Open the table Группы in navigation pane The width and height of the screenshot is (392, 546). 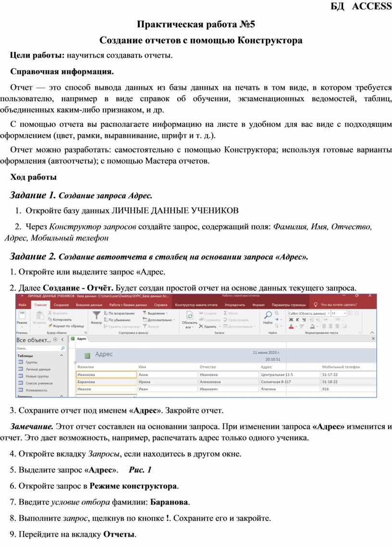pos(28,362)
